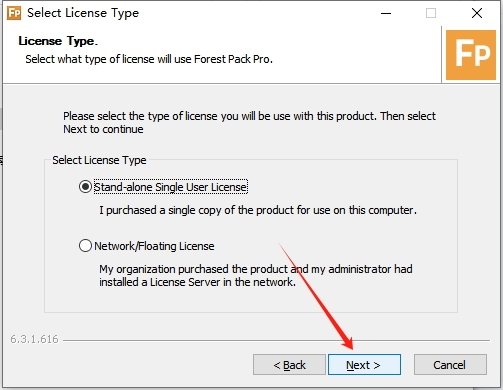
Task: Click the greyed-out maximize window button
Action: click(431, 13)
